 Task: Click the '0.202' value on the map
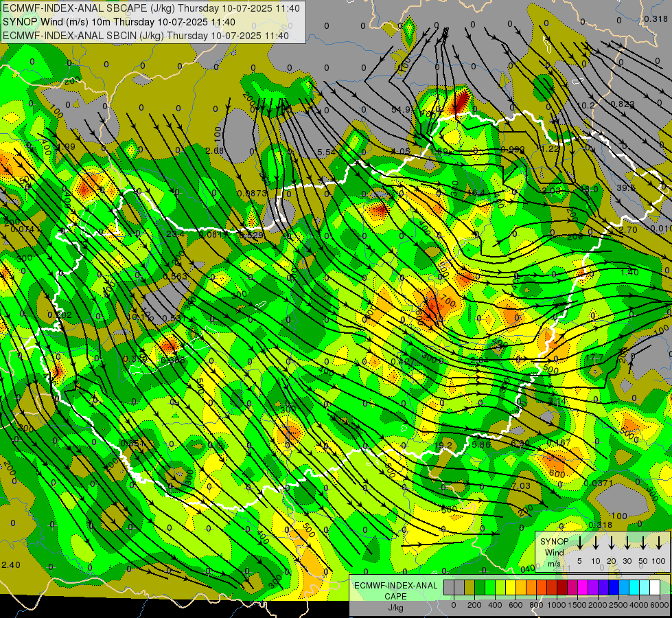coord(60,315)
